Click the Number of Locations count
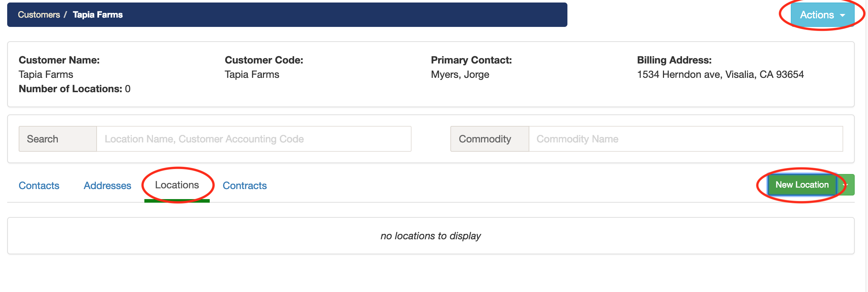Image resolution: width=868 pixels, height=292 pixels. click(127, 89)
